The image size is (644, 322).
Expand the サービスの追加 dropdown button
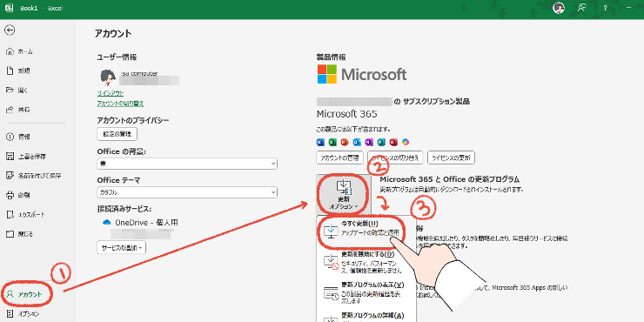[122, 248]
